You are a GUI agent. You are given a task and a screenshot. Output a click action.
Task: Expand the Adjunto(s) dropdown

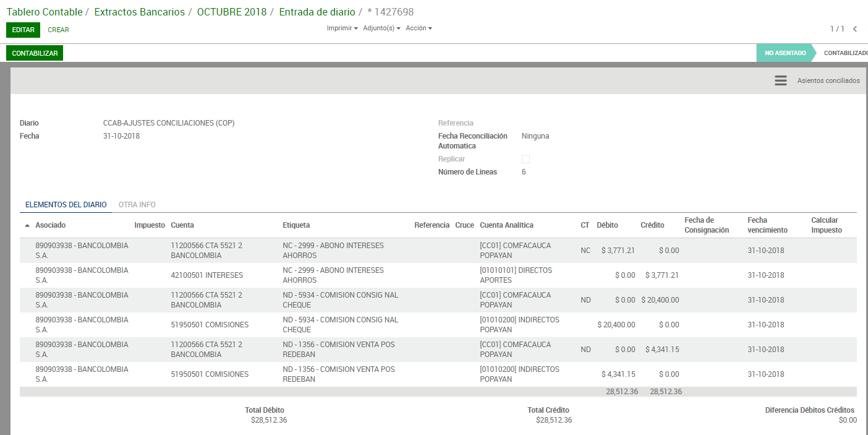pos(381,28)
